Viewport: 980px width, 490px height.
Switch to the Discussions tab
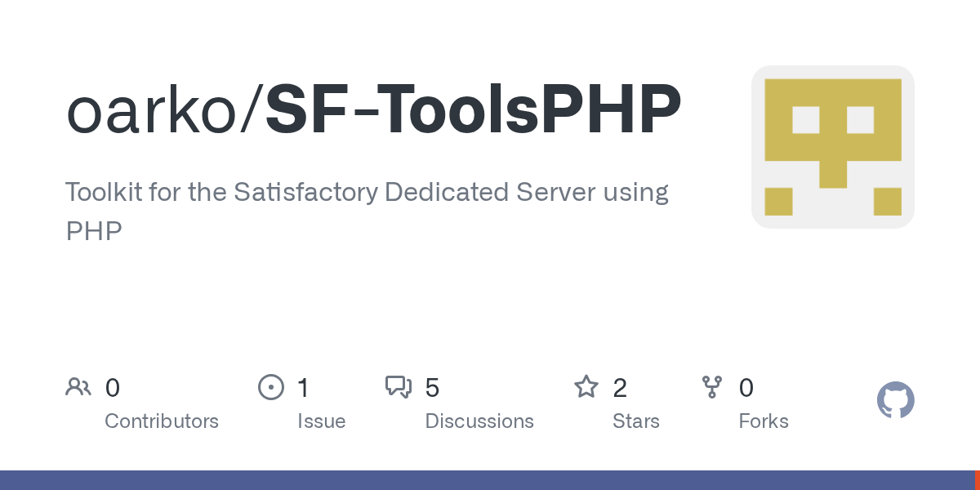click(479, 421)
